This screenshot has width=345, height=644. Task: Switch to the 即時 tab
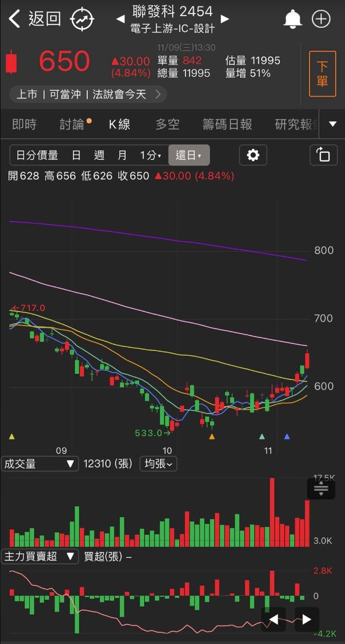click(x=24, y=124)
